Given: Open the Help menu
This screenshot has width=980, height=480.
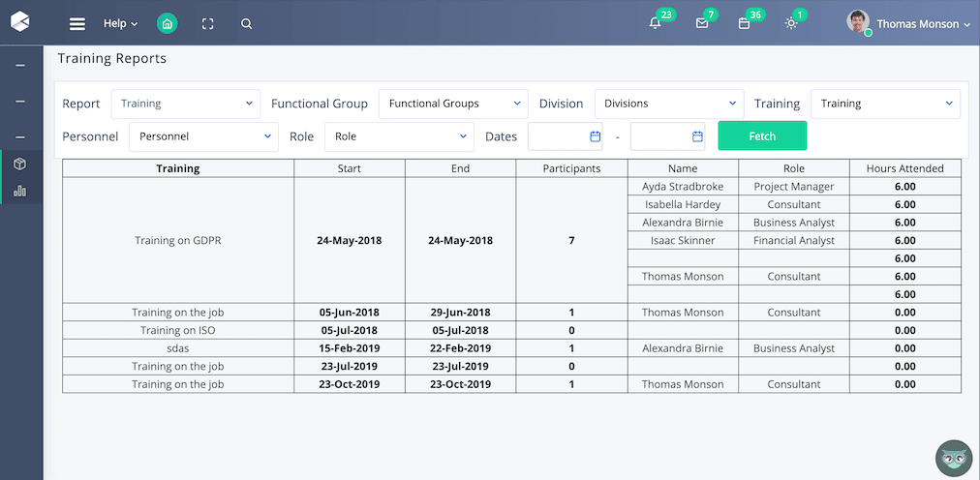Looking at the screenshot, I should tap(120, 24).
